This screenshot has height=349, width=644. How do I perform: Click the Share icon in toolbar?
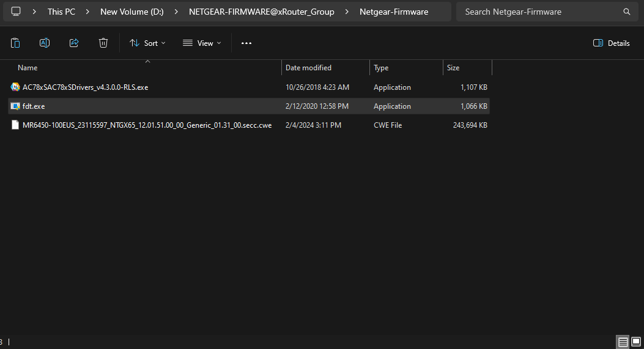click(74, 43)
